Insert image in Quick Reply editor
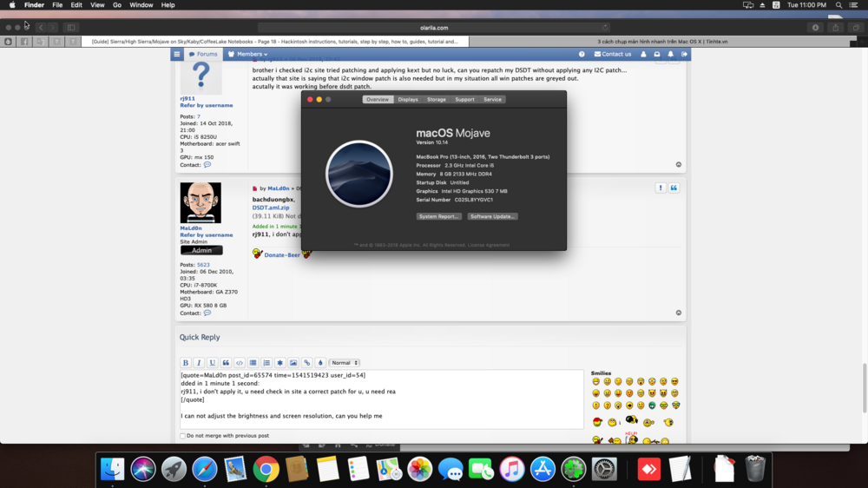Image resolution: width=868 pixels, height=488 pixels. [293, 363]
